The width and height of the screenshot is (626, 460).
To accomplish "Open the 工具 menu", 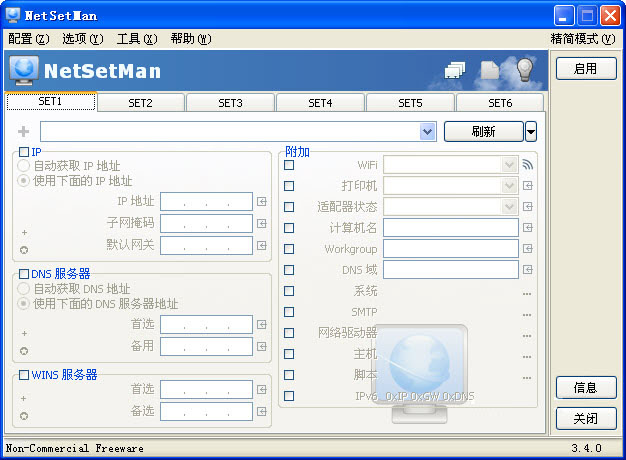I will 137,39.
